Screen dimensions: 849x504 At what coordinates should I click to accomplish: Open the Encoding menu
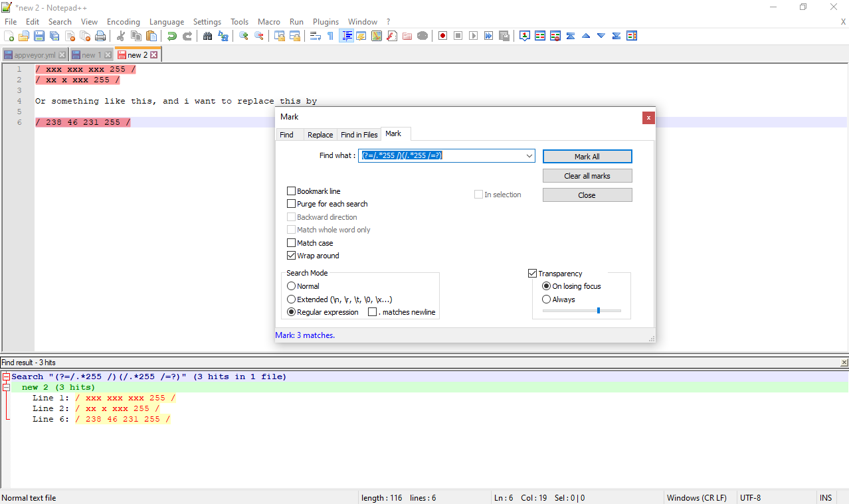click(124, 22)
